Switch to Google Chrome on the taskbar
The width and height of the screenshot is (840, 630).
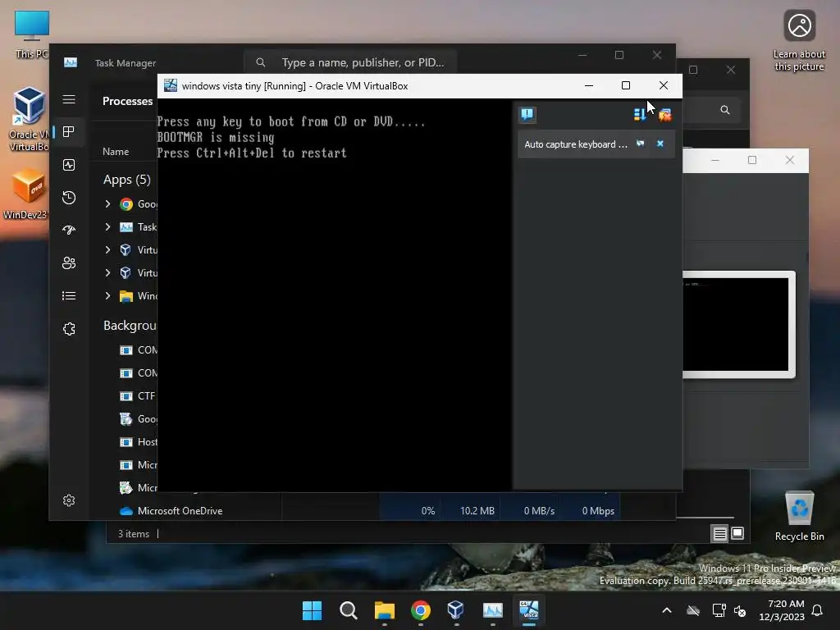(421, 610)
